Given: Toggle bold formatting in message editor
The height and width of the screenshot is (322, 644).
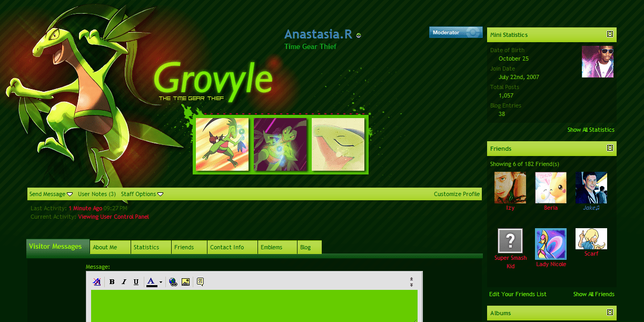Looking at the screenshot, I should coord(112,282).
